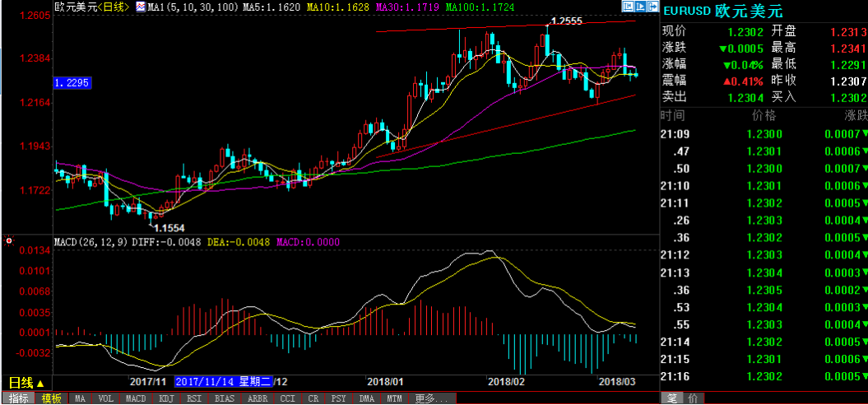Select the VOL indicator tab
868x405 pixels.
[x=105, y=399]
